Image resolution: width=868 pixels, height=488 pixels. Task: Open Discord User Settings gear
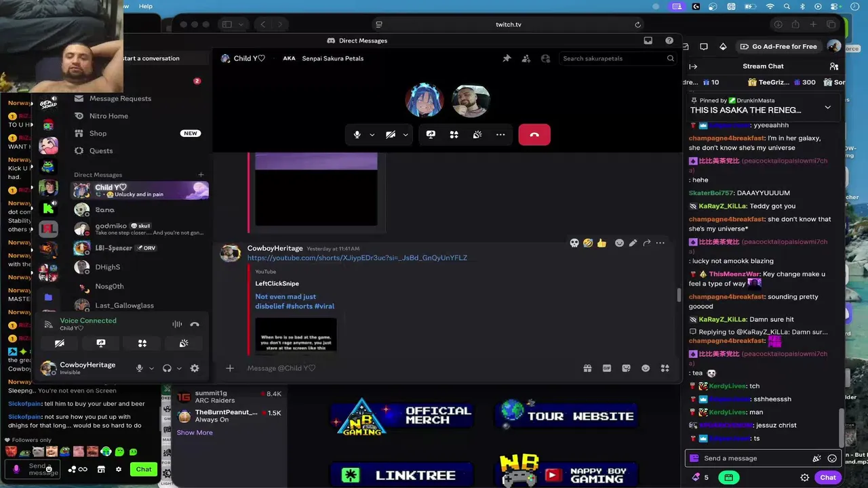195,368
